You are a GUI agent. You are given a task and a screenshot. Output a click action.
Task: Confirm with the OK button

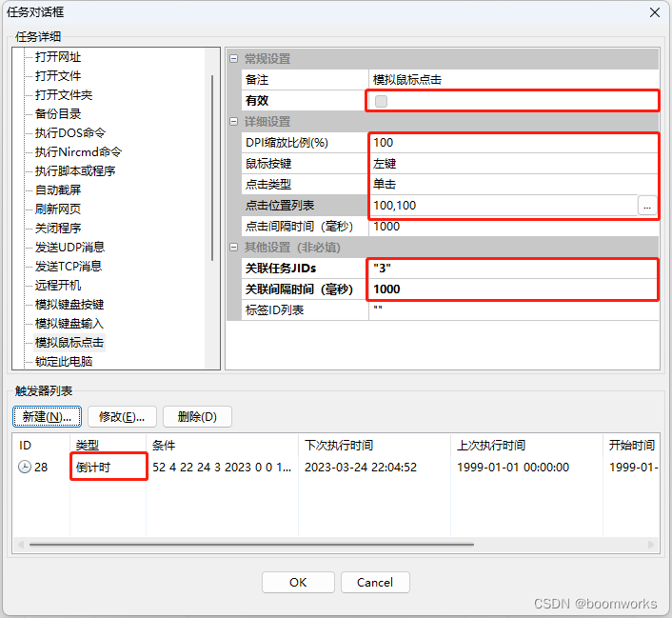coord(298,582)
